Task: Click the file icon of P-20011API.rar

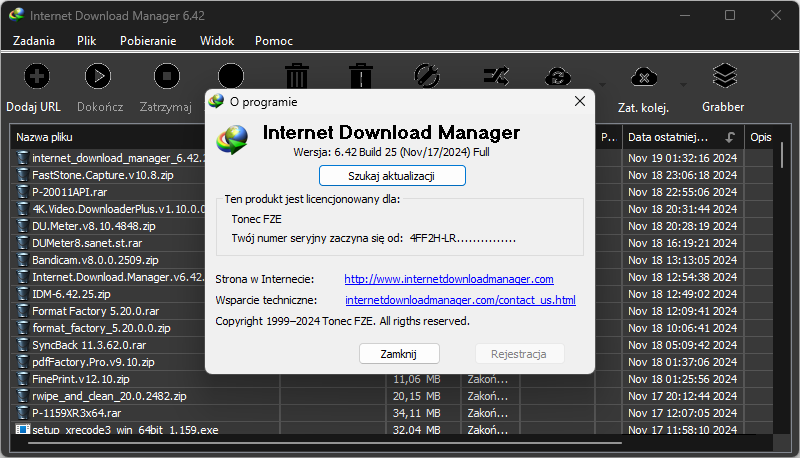Action: (22, 192)
